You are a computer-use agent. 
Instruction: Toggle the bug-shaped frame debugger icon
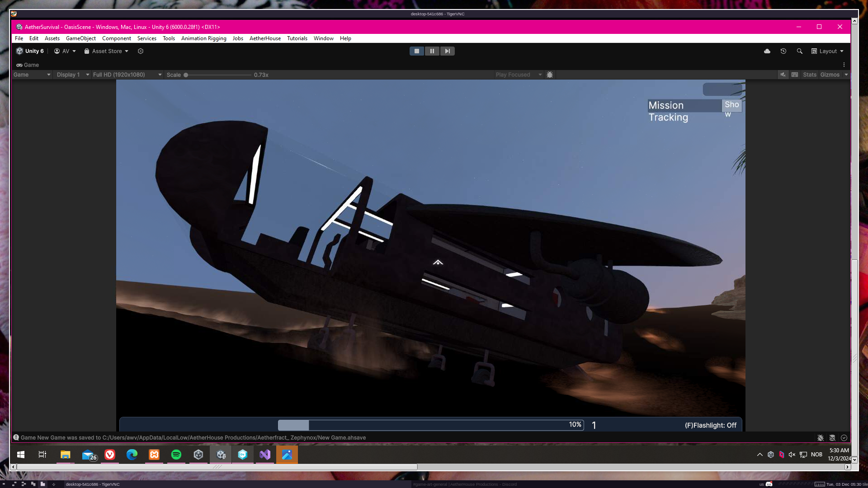pos(550,75)
